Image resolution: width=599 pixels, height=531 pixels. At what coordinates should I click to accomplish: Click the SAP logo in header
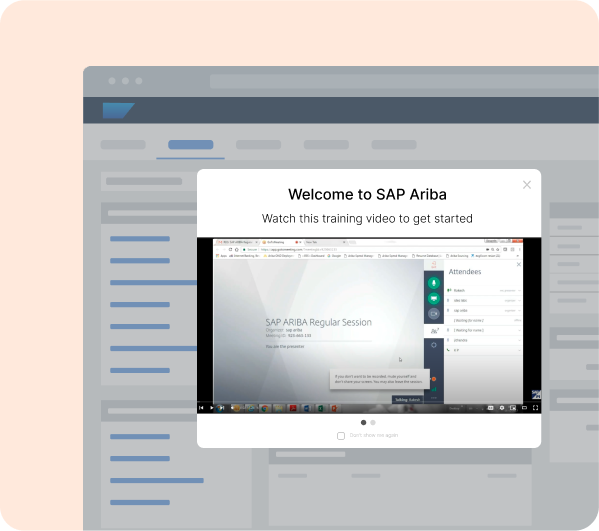tap(118, 110)
